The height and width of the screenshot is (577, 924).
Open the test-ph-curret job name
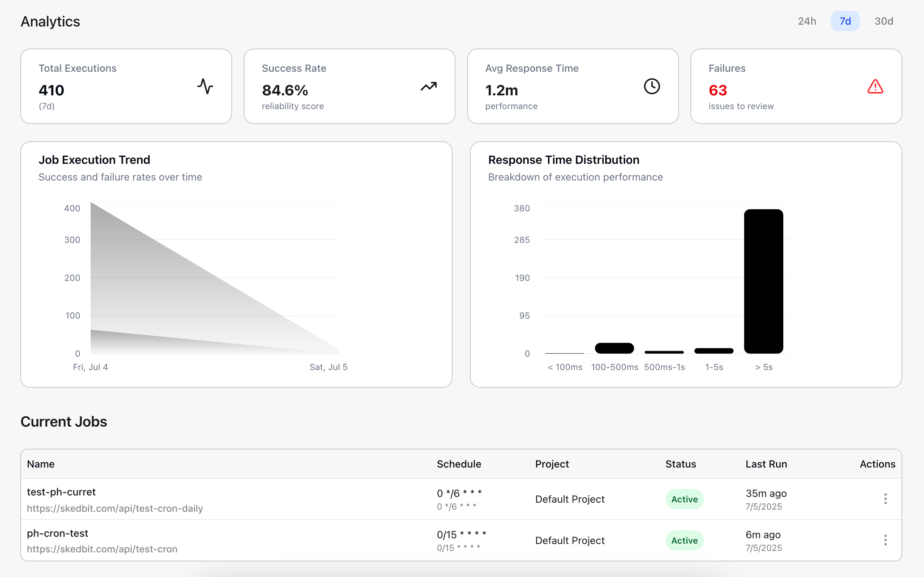[61, 492]
